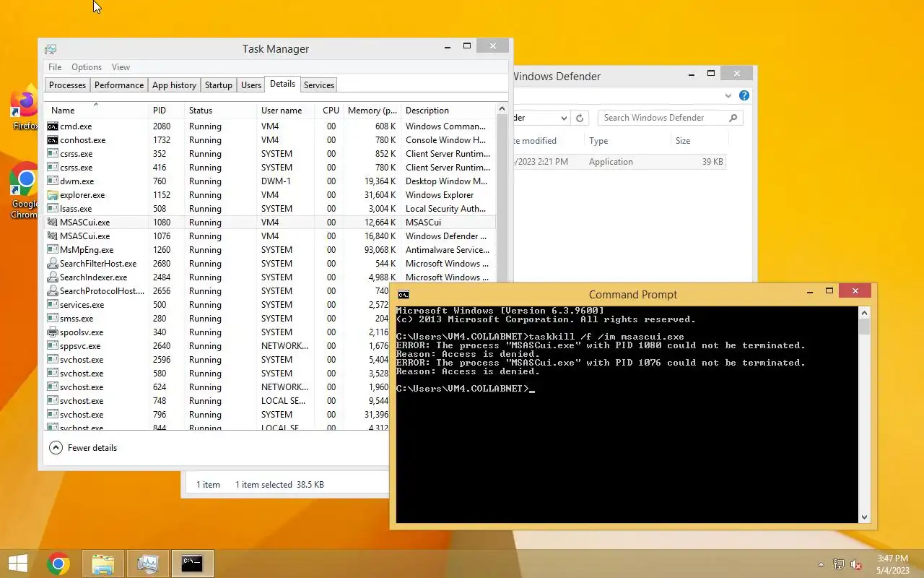Screen dimensions: 924x578
Task: Open the Firefox desktop shortcut
Action: [x=26, y=108]
